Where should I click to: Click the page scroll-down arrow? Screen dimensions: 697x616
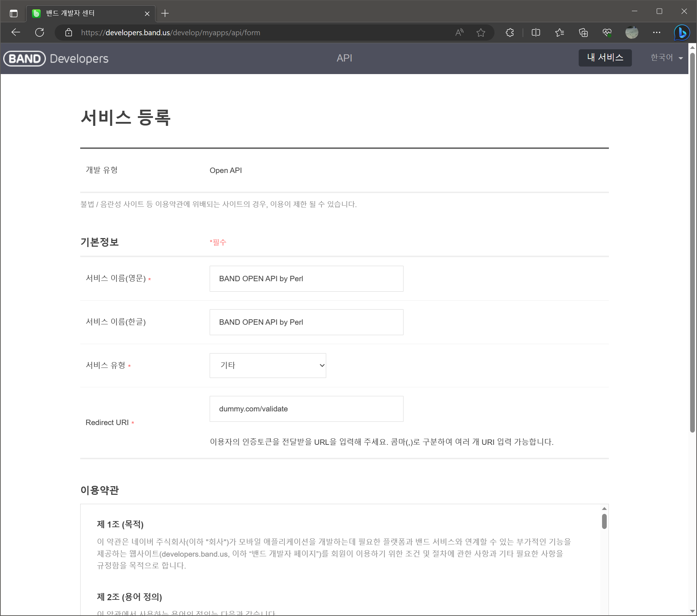click(x=692, y=611)
